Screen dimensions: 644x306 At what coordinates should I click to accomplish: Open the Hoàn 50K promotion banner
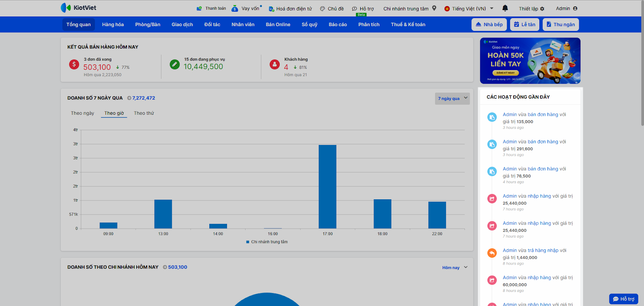(x=530, y=61)
